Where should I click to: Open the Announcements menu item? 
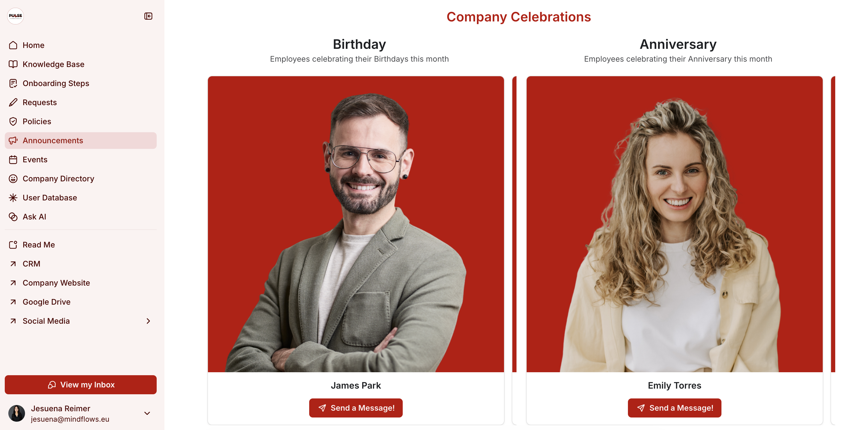[80, 141]
